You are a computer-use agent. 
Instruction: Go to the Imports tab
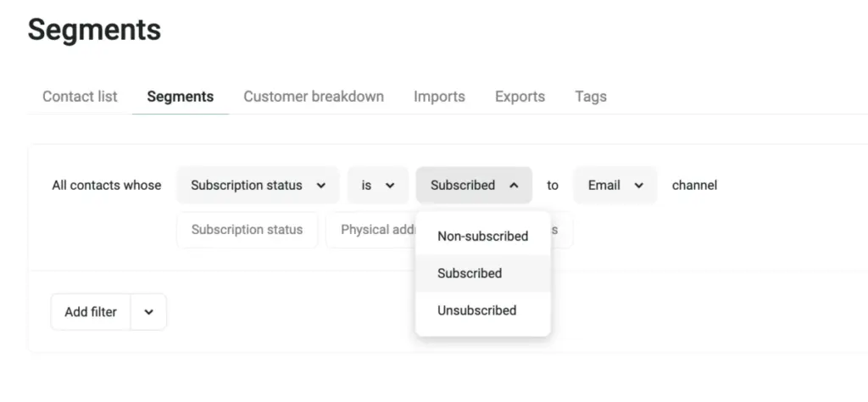click(x=439, y=97)
